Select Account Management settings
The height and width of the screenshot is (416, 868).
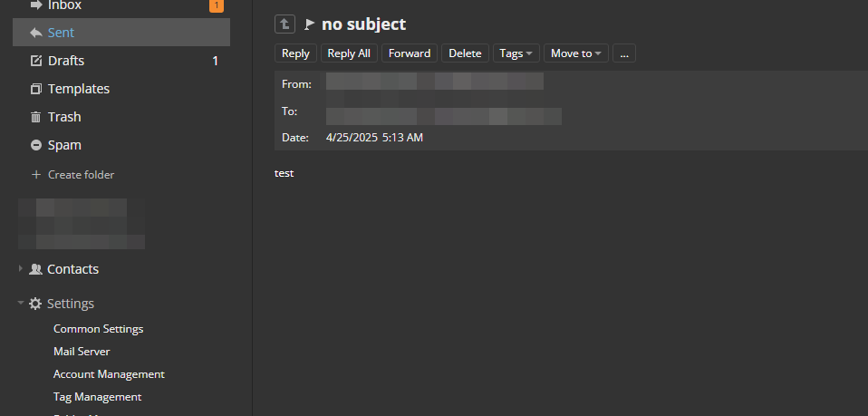(x=109, y=374)
